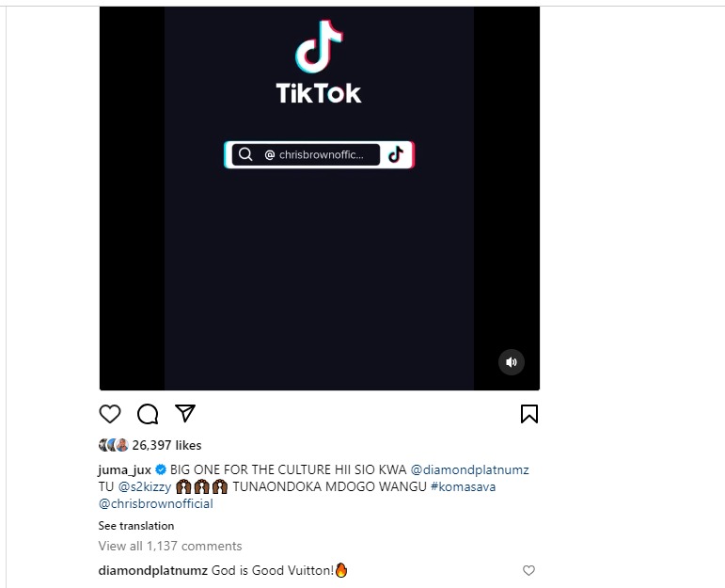The width and height of the screenshot is (725, 588).
Task: Open comments via speech bubble icon
Action: pos(148,414)
